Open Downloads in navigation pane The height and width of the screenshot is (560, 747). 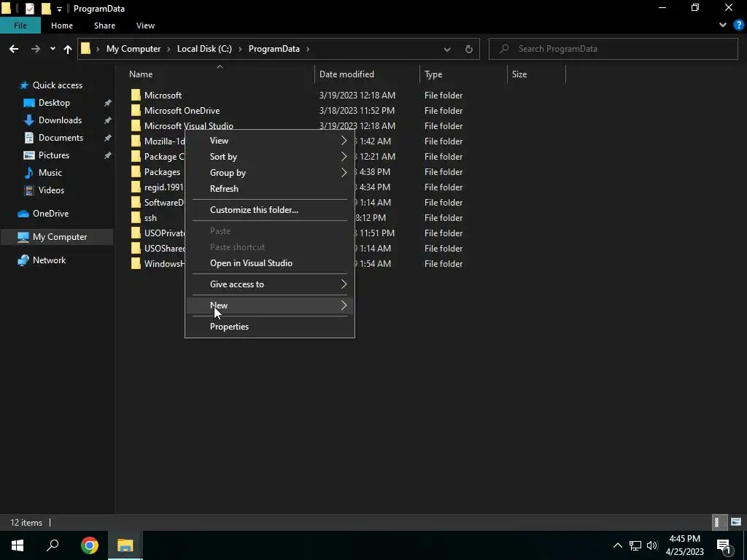pos(60,120)
